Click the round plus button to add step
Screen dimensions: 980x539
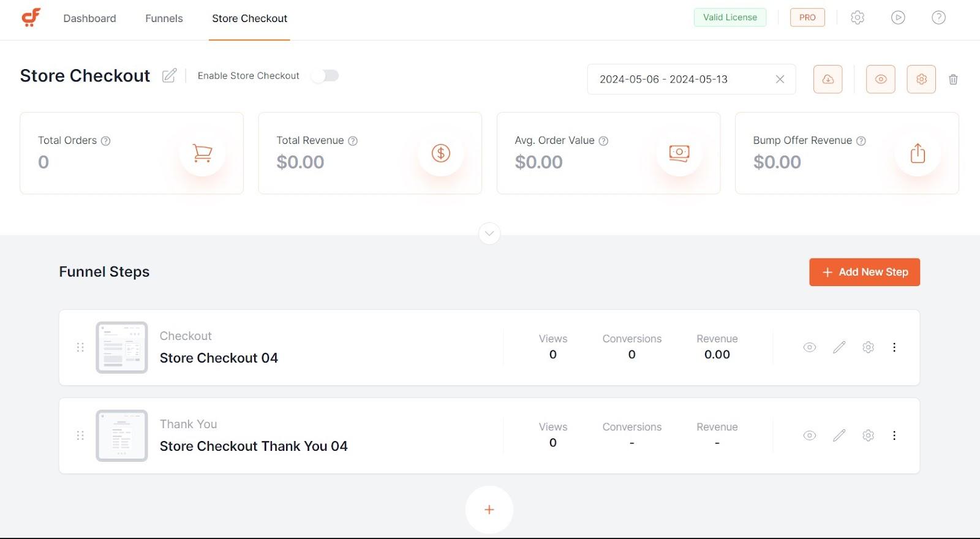tap(489, 510)
